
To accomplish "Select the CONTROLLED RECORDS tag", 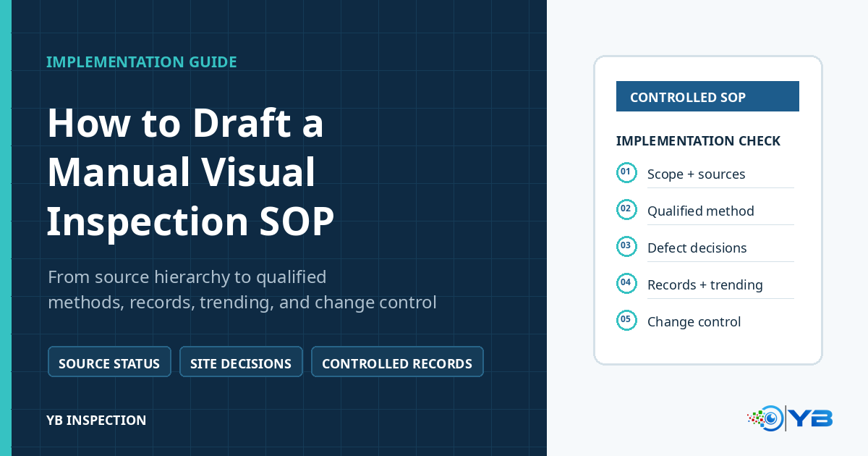I will (x=397, y=362).
